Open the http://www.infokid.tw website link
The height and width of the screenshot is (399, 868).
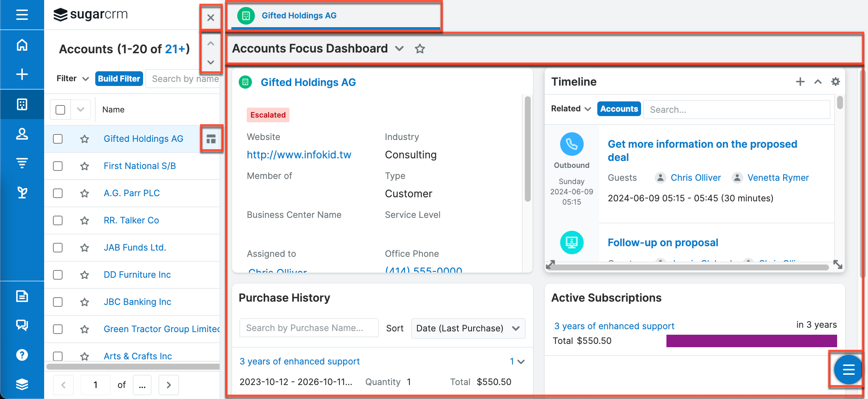click(x=299, y=154)
